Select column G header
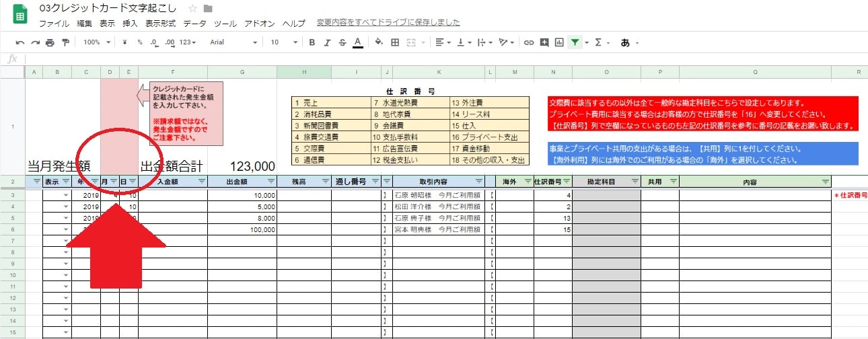The image size is (868, 339). pyautogui.click(x=242, y=72)
